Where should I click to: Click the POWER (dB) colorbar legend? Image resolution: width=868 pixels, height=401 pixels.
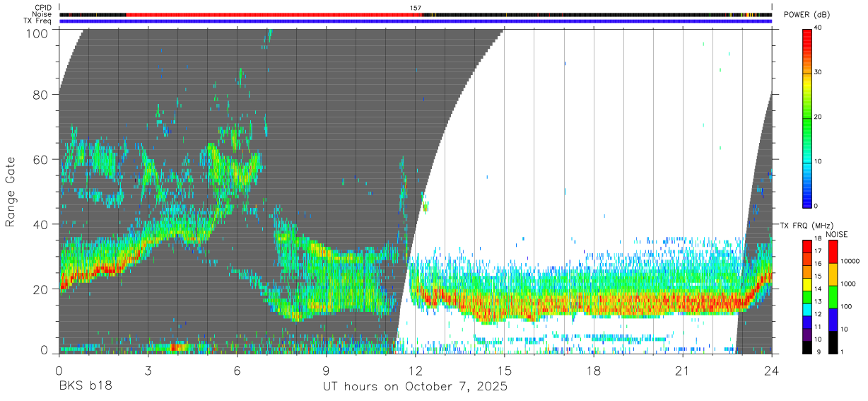[807, 117]
